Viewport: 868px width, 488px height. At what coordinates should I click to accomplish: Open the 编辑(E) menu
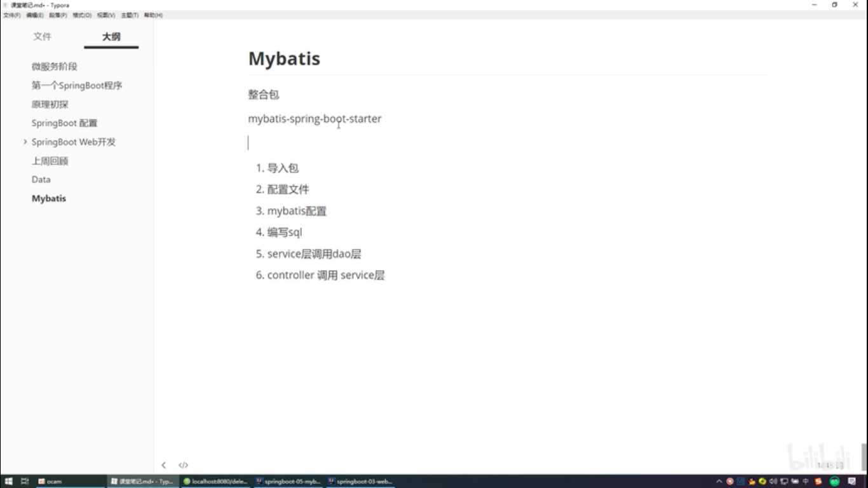click(x=35, y=15)
